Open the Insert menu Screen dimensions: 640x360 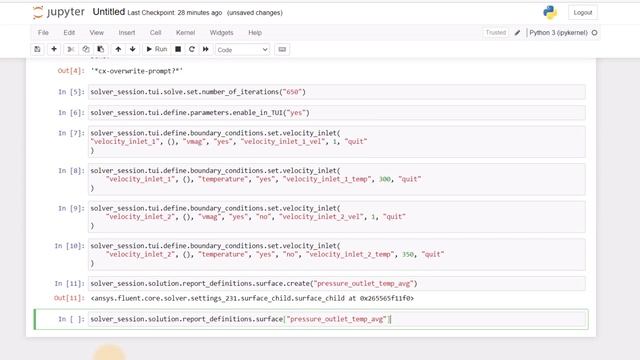(x=127, y=33)
